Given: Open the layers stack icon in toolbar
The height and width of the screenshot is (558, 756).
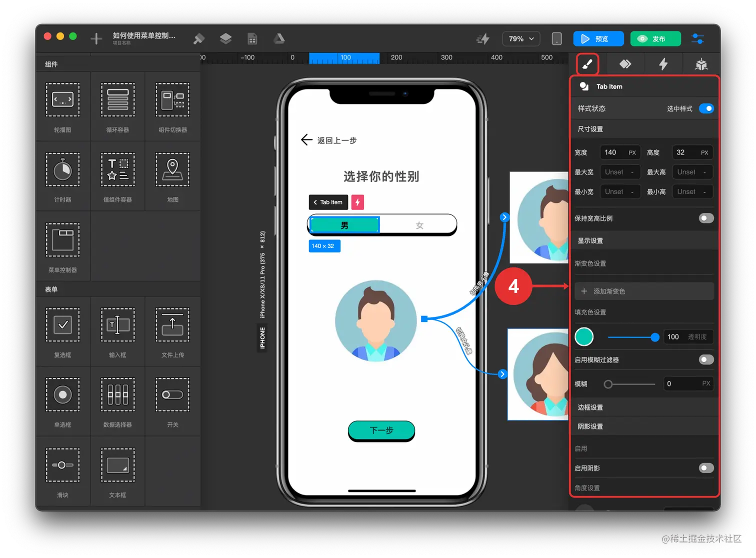Looking at the screenshot, I should (x=225, y=38).
